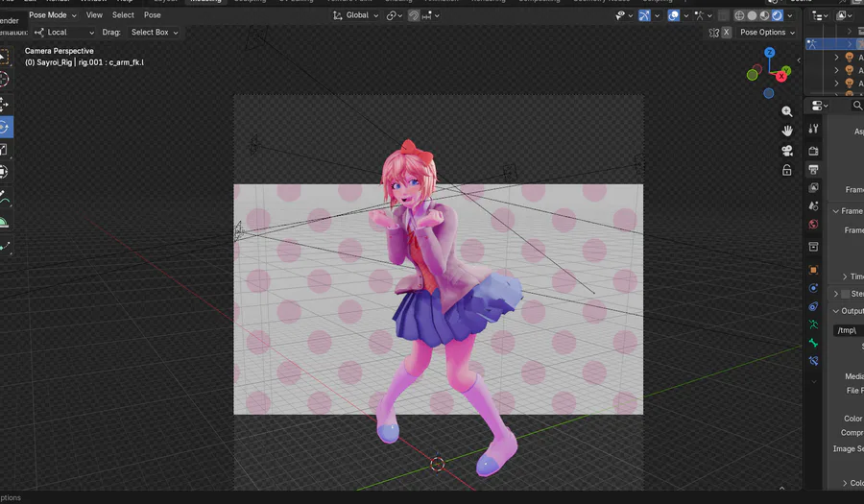Open the gizmo options dropdown arrow
The image size is (864, 504).
pos(657,15)
